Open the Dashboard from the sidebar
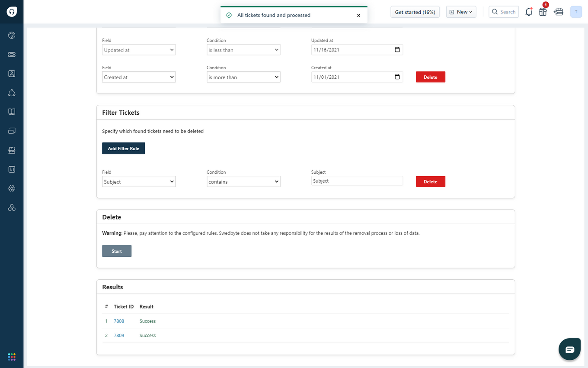Image resolution: width=588 pixels, height=368 pixels. pyautogui.click(x=12, y=35)
